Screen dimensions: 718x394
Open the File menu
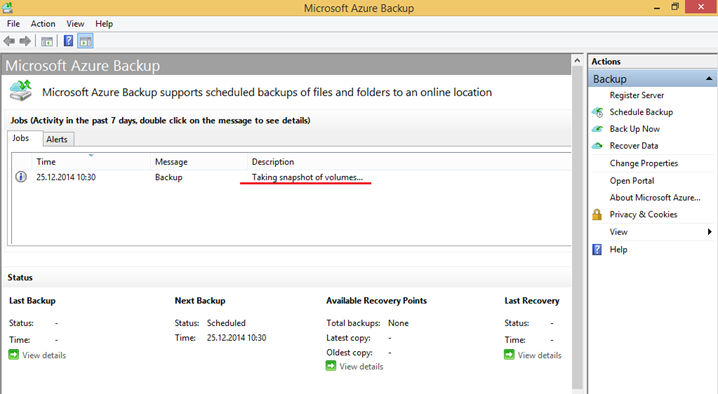(13, 24)
